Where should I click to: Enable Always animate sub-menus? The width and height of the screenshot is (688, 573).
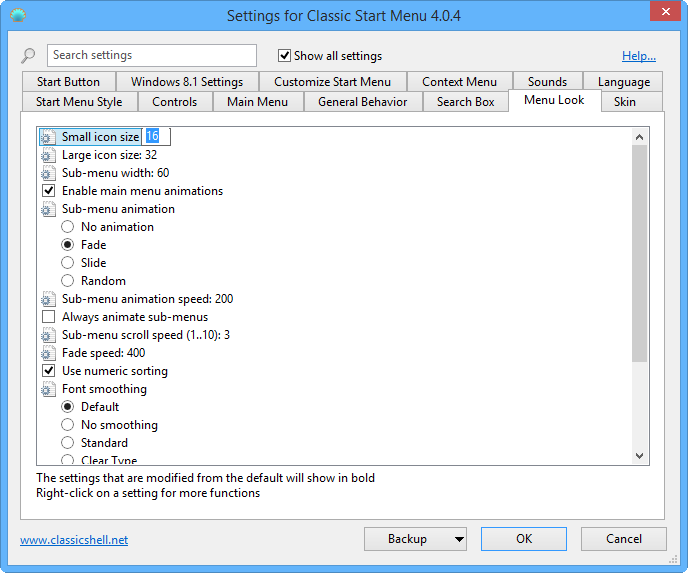click(x=48, y=317)
